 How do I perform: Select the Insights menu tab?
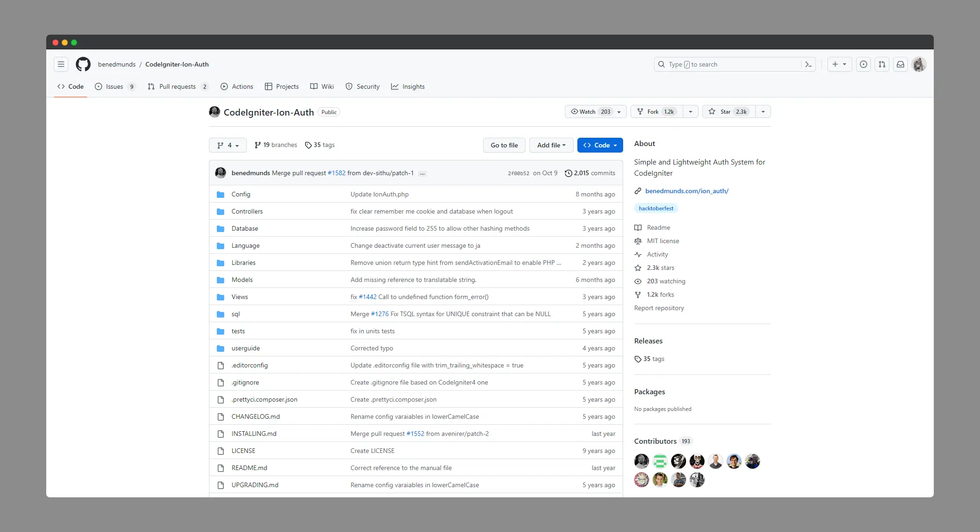pos(413,86)
